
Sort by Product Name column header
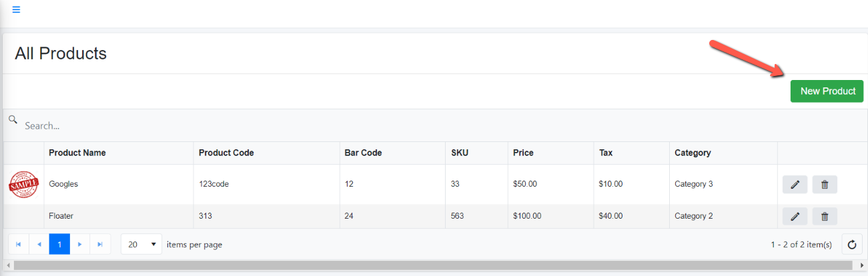click(77, 153)
